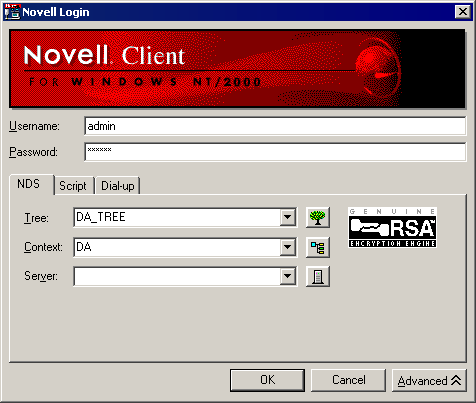Image resolution: width=476 pixels, height=403 pixels.
Task: Collapse options with the Advanced button
Action: tap(429, 380)
